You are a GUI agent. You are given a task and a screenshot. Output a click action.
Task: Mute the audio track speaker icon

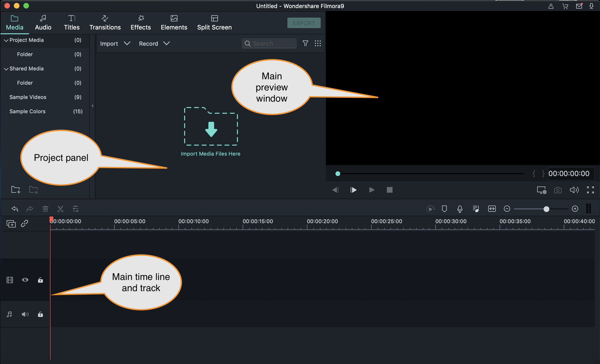click(25, 314)
